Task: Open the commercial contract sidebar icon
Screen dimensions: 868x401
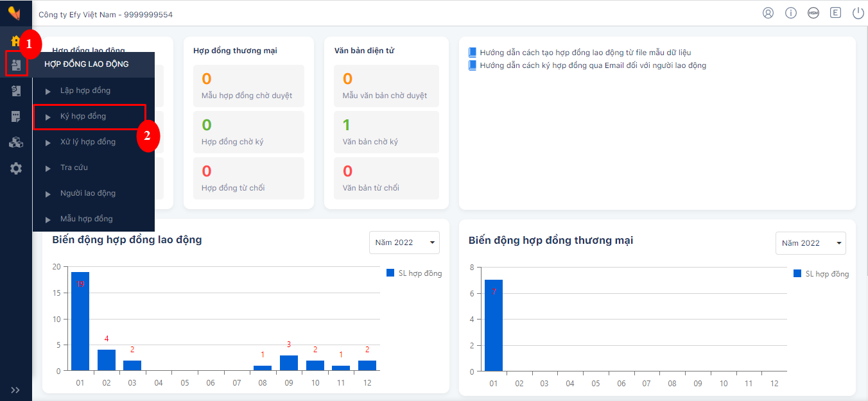Action: (x=16, y=91)
